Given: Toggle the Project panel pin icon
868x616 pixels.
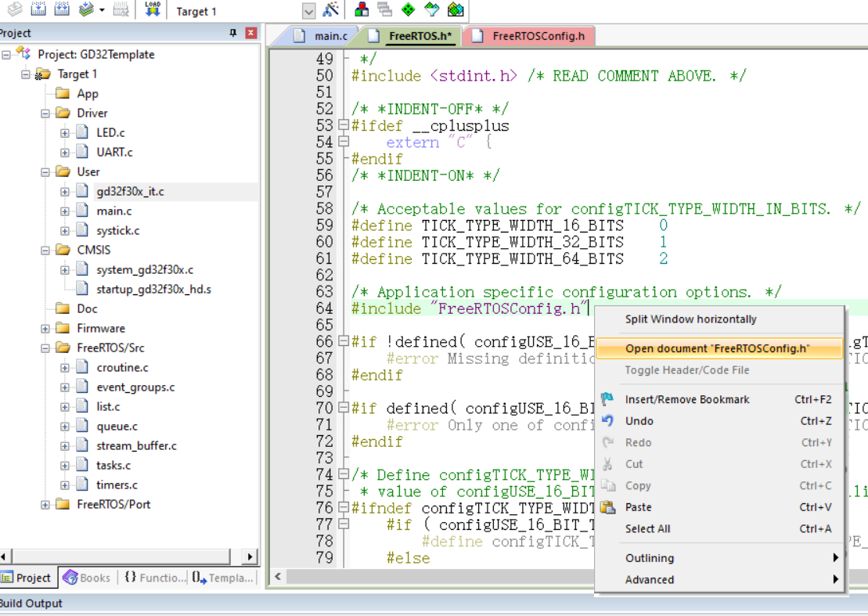Looking at the screenshot, I should click(233, 33).
